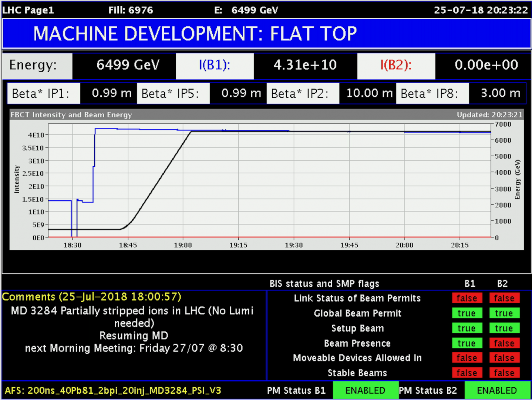Click the PM Status B2 label
This screenshot has width=532, height=400.
428,391
